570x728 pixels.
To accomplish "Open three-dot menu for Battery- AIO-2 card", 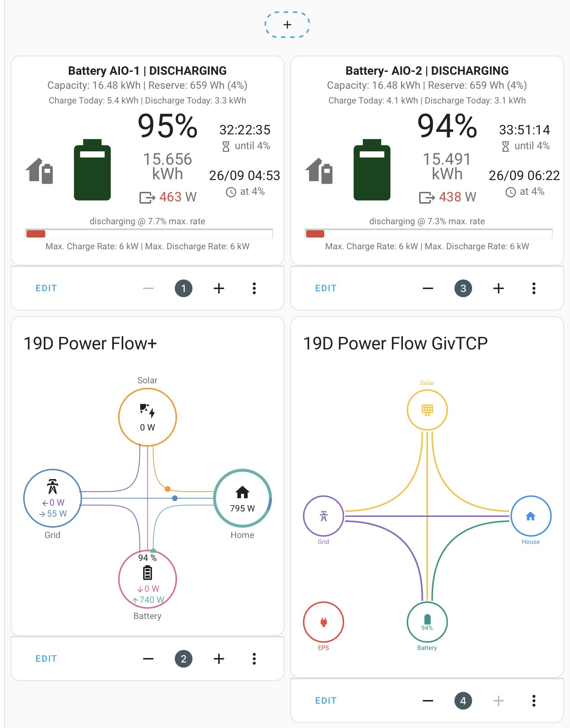I will (x=534, y=288).
